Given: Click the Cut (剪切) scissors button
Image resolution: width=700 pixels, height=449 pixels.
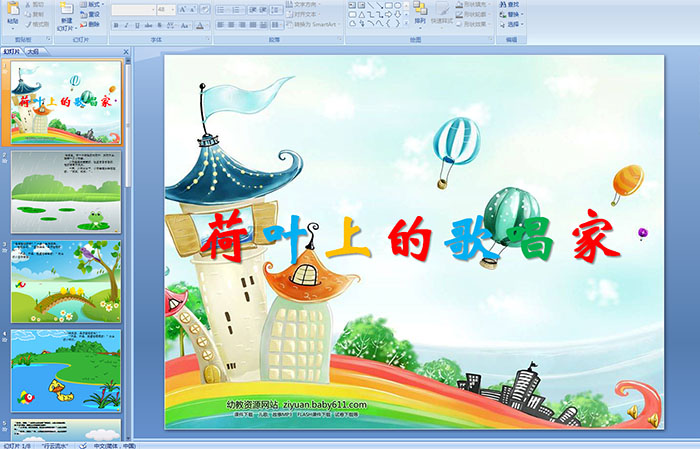Looking at the screenshot, I should 34,4.
